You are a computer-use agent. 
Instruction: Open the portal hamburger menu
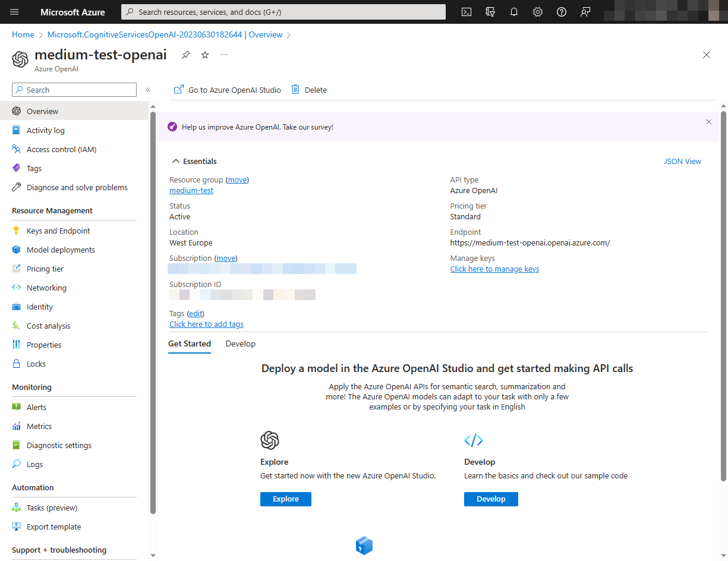coord(15,12)
